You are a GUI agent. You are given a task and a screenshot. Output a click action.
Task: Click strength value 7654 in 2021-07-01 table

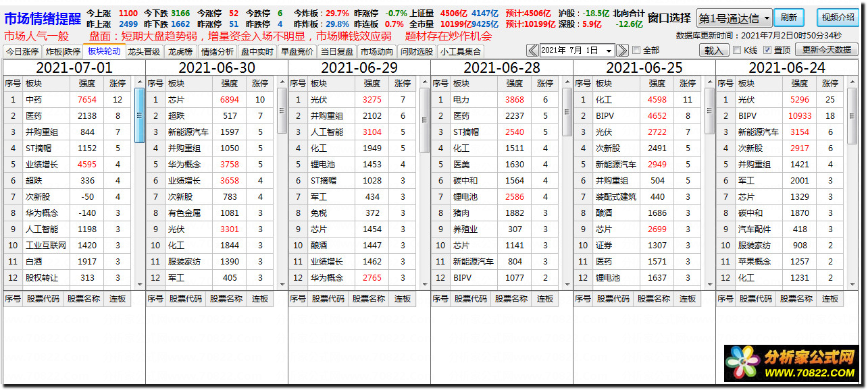point(87,99)
